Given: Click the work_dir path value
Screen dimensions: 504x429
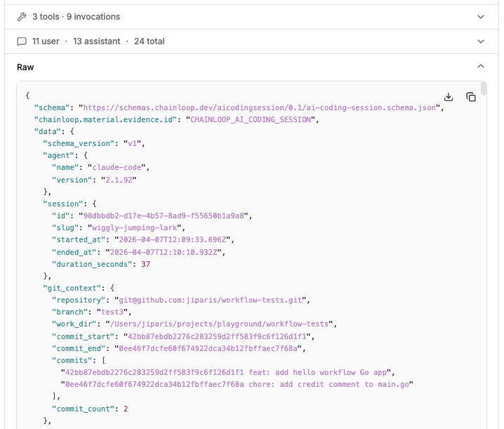Looking at the screenshot, I should [x=219, y=324].
